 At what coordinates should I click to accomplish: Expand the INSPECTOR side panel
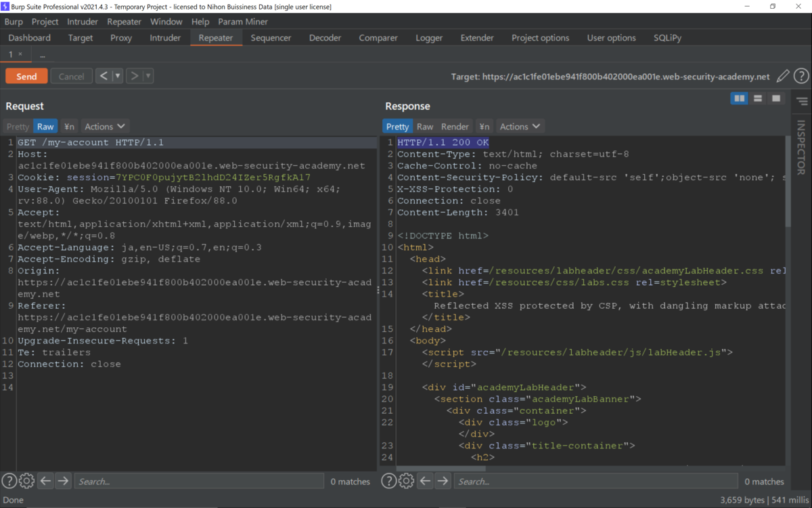[802, 148]
